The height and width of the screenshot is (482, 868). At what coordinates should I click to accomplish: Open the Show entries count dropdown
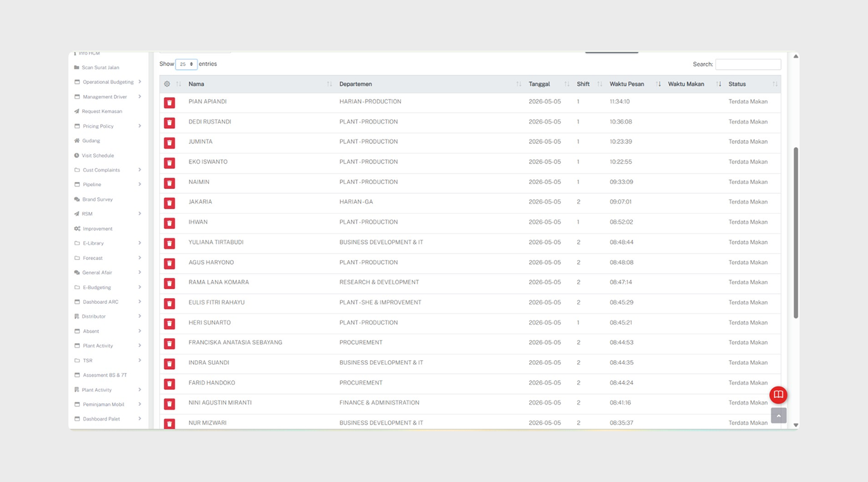pos(186,64)
